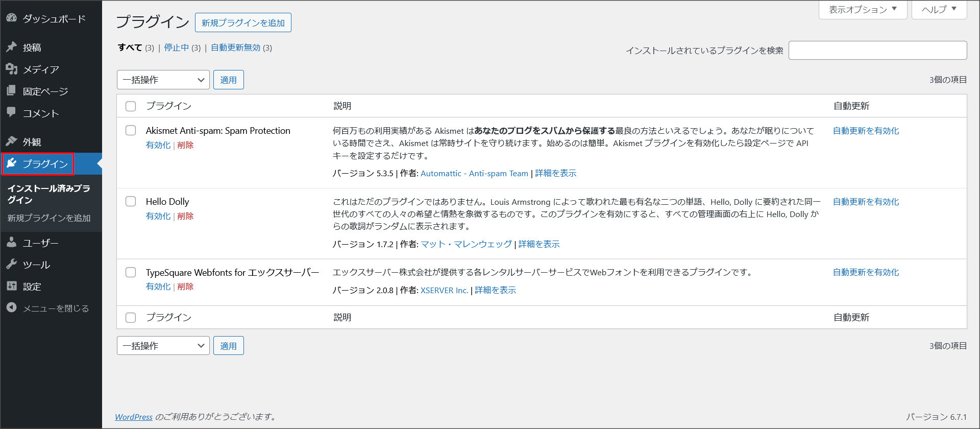Click the pushpin icon for 投稿

pyautogui.click(x=11, y=47)
